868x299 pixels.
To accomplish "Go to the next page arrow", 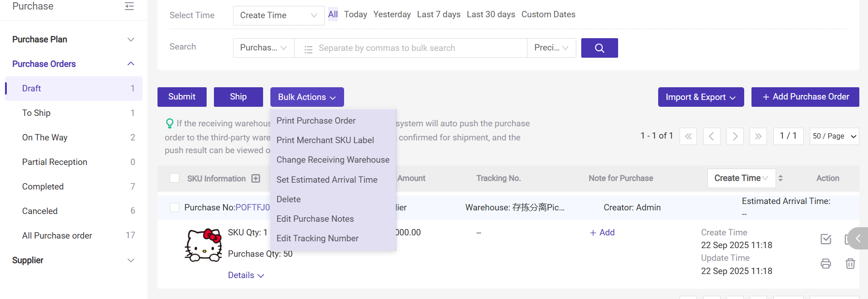I will coord(735,136).
